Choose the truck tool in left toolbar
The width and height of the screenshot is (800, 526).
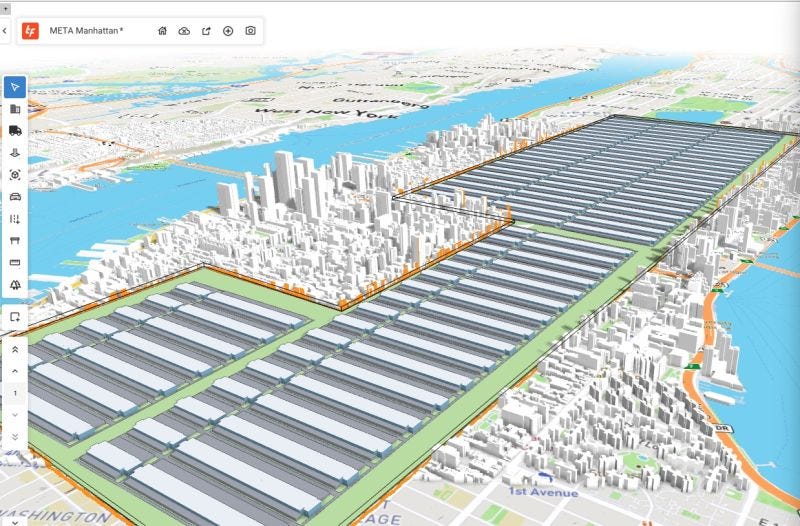click(x=15, y=131)
